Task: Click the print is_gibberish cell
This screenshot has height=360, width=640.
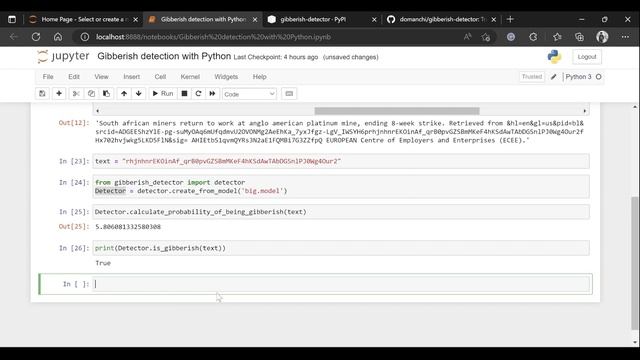Action: (341, 248)
